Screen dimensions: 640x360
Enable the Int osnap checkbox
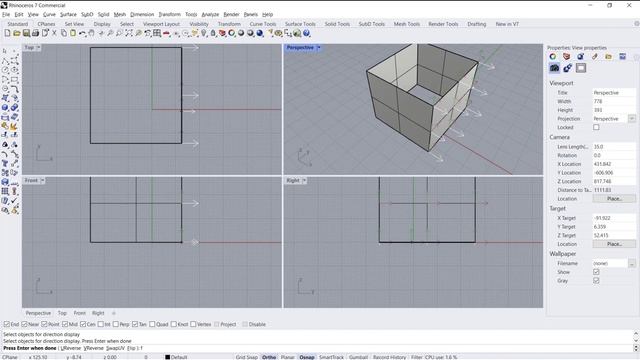coord(100,324)
